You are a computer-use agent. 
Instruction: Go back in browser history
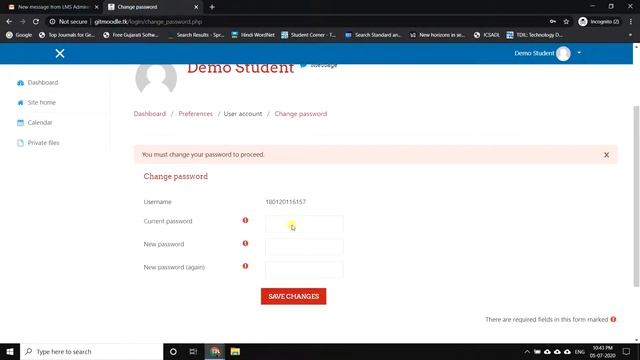pyautogui.click(x=9, y=22)
